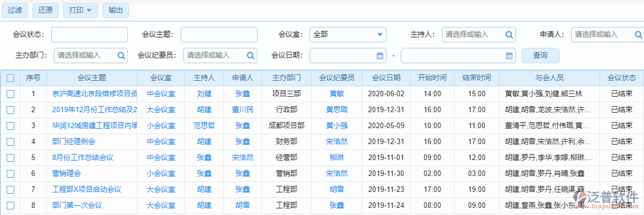Check the checkbox for row 1
Viewport: 644px width, 215px height.
[10, 93]
